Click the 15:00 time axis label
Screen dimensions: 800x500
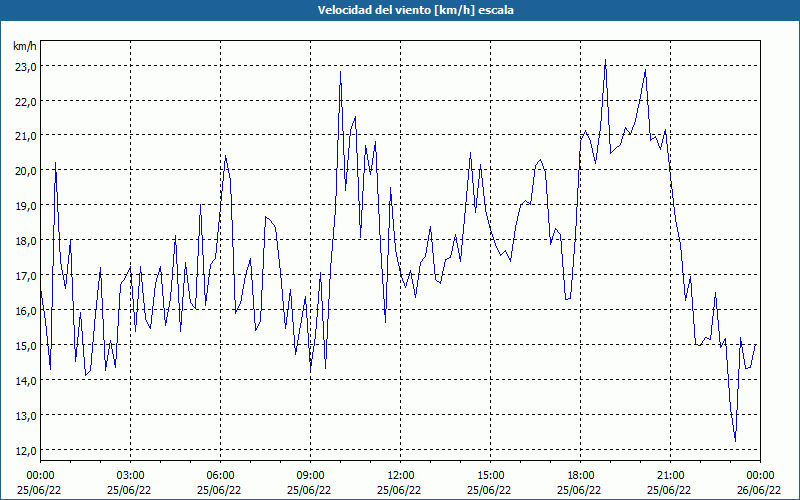pyautogui.click(x=490, y=476)
